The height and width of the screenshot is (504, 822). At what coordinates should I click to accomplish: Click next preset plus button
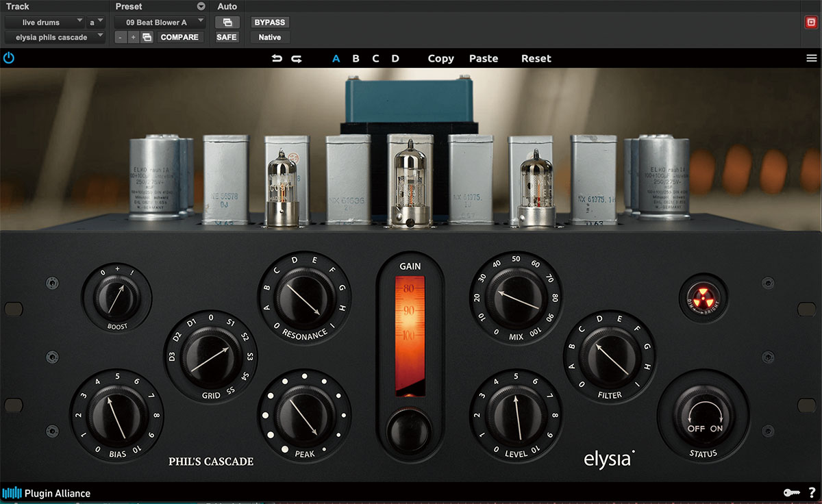[134, 38]
